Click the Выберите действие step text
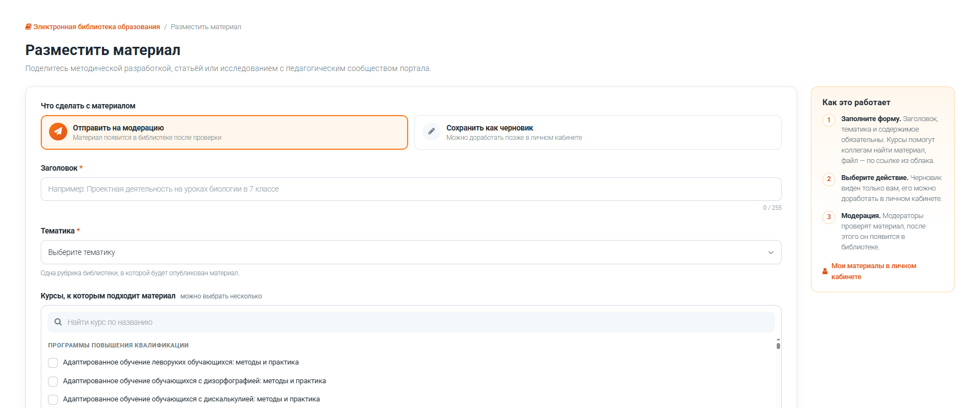The image size is (980, 408). (891, 188)
